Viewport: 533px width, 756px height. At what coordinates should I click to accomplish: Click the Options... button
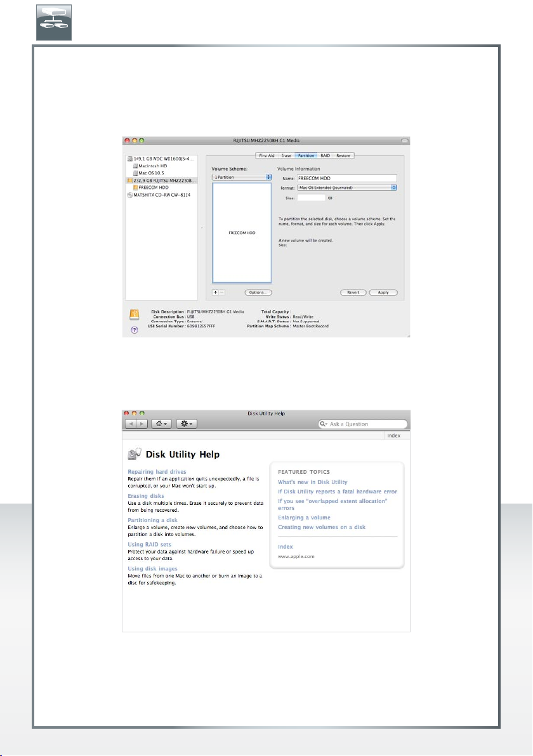tap(258, 292)
